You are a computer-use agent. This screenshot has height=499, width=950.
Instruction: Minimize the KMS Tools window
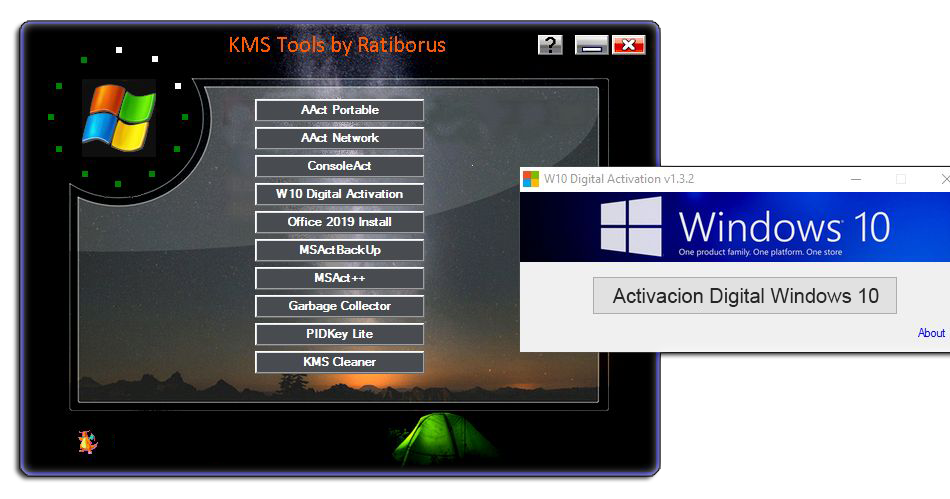591,45
